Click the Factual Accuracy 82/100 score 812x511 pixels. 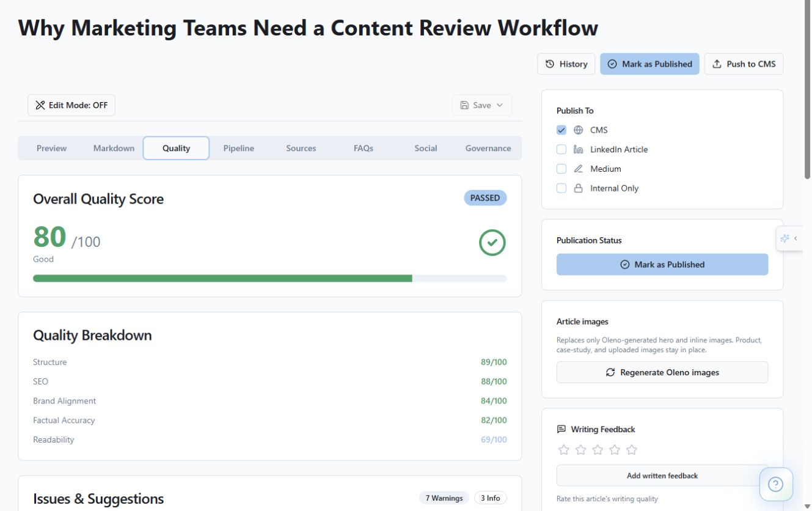[494, 421]
